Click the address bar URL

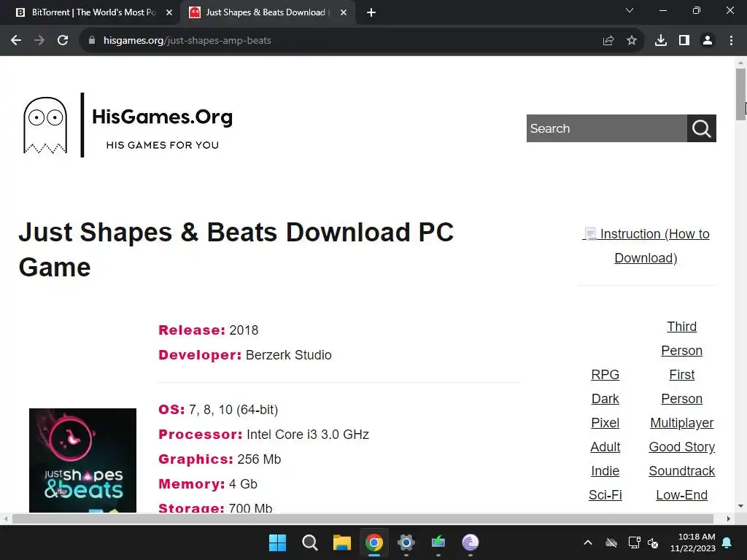[187, 41]
